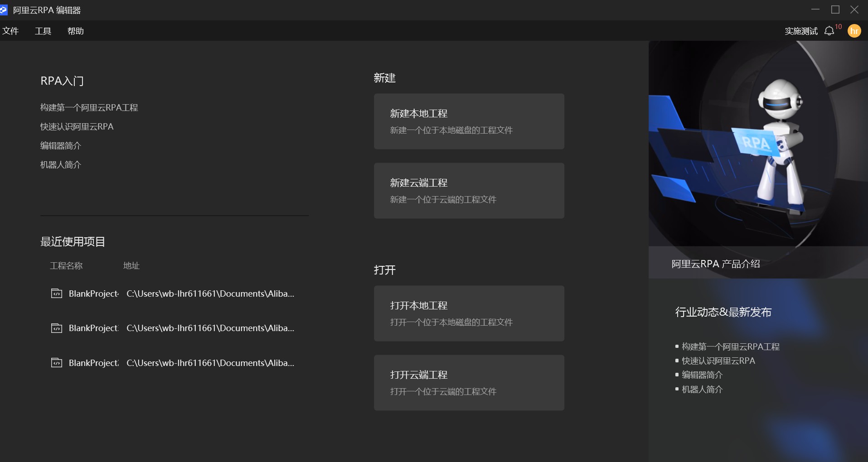Maximize the 阿里云RPA 编辑器 window
This screenshot has width=868, height=462.
tap(835, 10)
